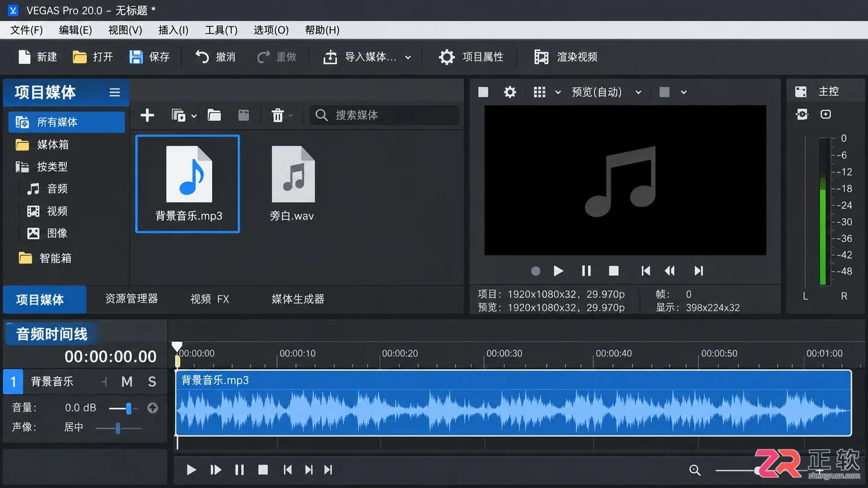Expand the delete icon dropdown arrow

point(291,116)
